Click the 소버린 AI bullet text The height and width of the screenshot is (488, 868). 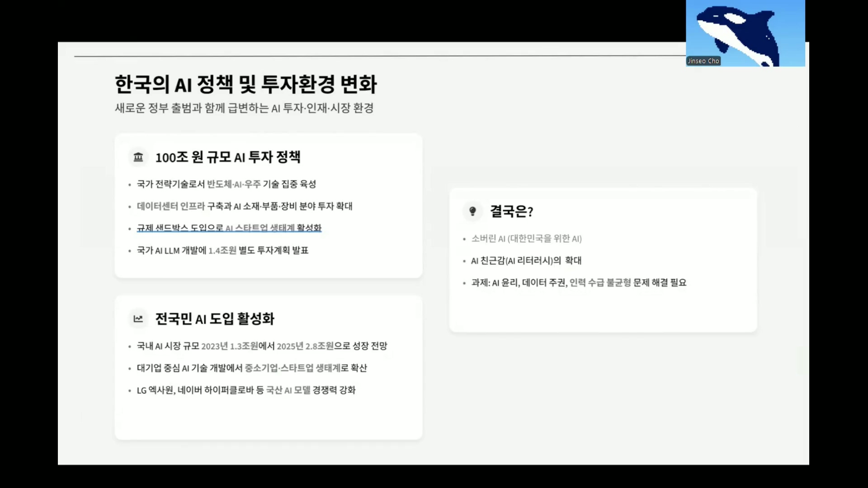click(x=526, y=239)
